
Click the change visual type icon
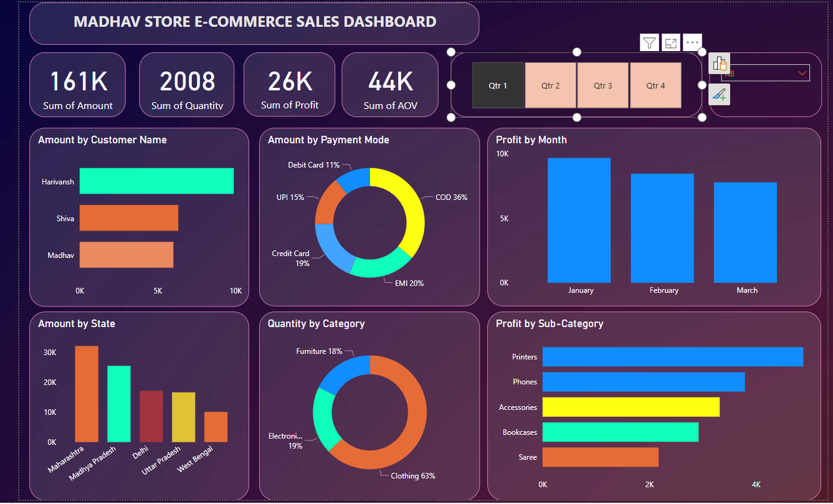[719, 64]
